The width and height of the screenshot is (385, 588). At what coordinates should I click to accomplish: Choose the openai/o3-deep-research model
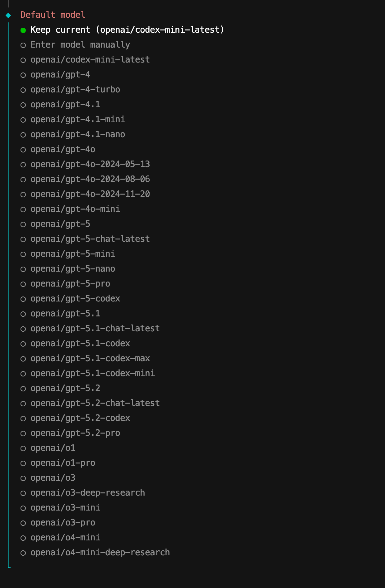[x=87, y=493]
